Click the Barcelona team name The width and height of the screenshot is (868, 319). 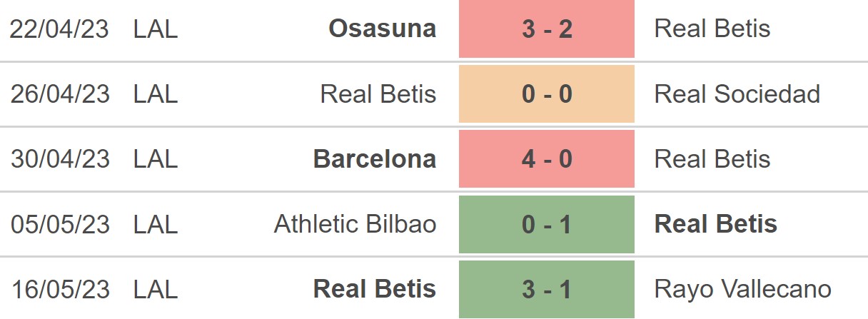click(x=374, y=159)
